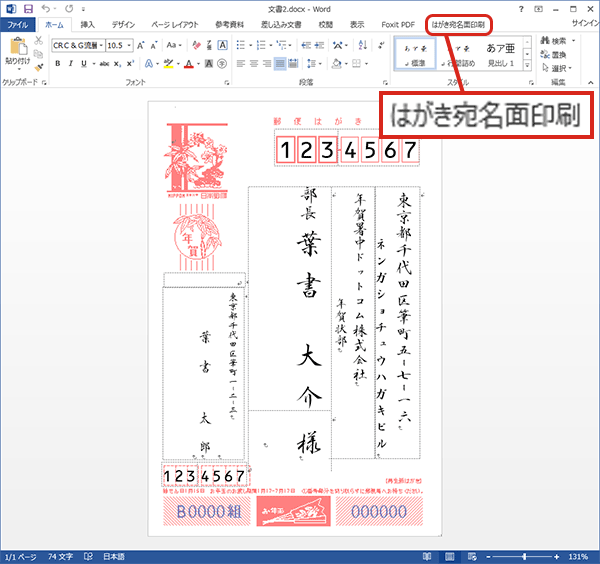Image resolution: width=600 pixels, height=564 pixels.
Task: Click the 131% zoom level value
Action: pyautogui.click(x=578, y=557)
